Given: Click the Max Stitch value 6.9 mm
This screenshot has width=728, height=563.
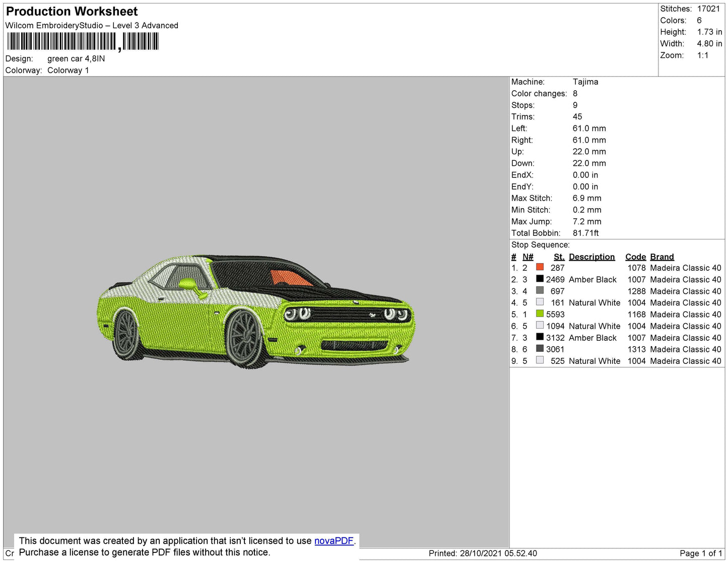Looking at the screenshot, I should pos(587,198).
